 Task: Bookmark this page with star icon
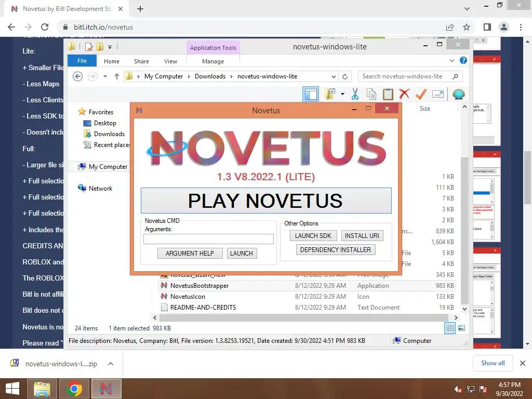pyautogui.click(x=467, y=27)
